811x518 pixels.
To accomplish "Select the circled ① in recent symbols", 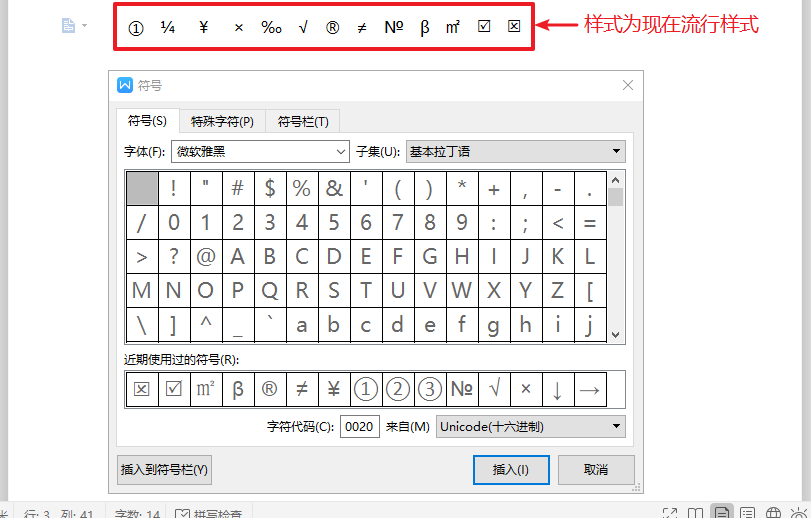I will point(366,390).
